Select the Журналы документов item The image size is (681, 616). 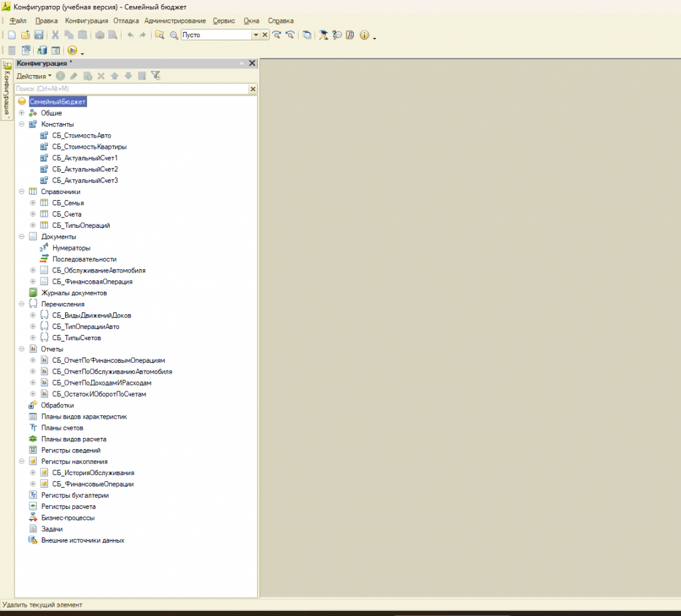[x=74, y=293]
